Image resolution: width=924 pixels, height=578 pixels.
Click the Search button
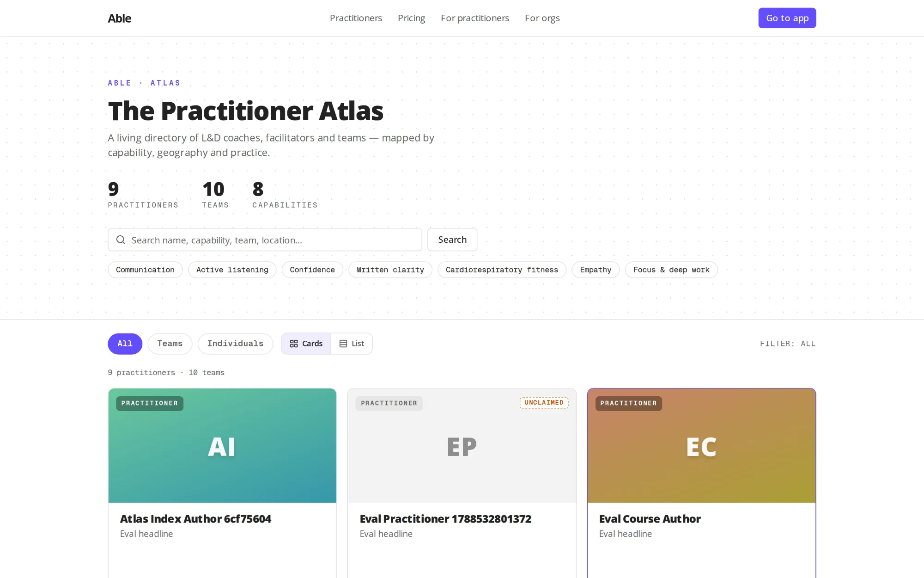[x=452, y=240]
